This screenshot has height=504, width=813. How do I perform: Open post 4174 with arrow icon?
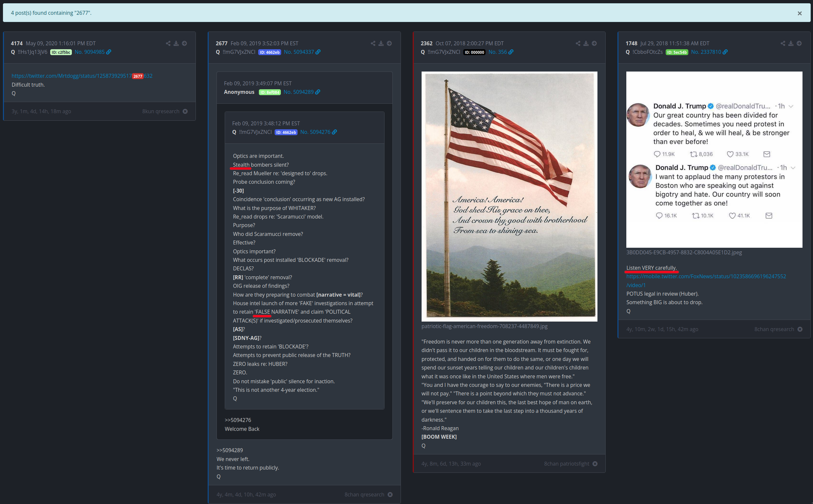(x=184, y=43)
